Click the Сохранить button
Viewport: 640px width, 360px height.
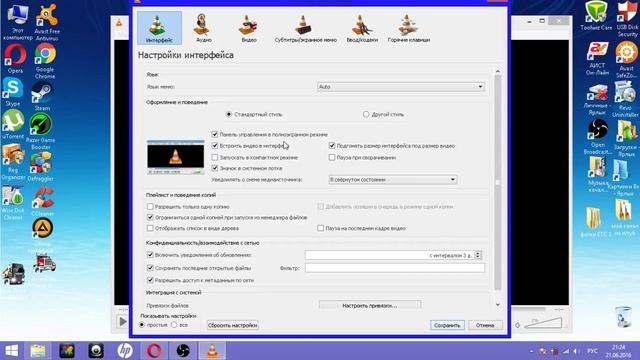447,325
